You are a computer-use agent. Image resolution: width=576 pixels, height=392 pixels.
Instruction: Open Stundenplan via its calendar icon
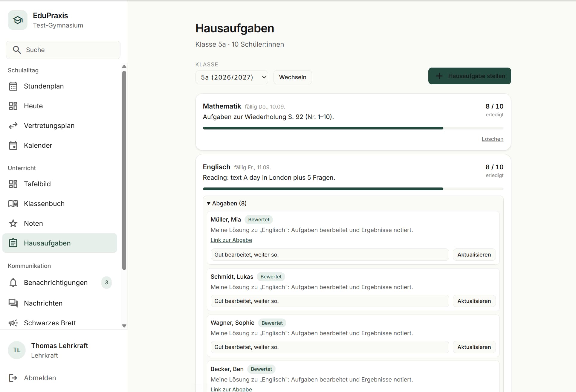tap(13, 86)
